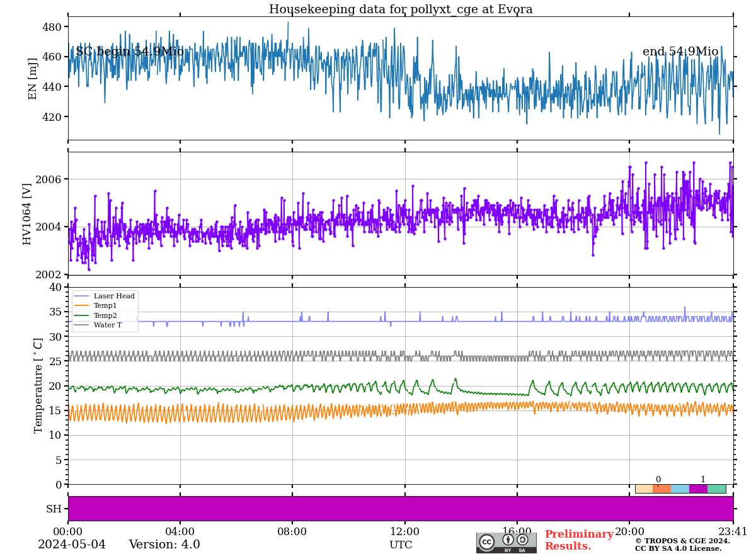Click the green Temp2 legend line marker

pos(82,315)
